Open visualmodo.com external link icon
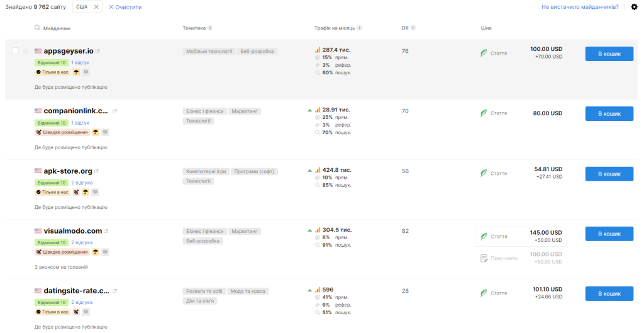The image size is (644, 333). coord(106,231)
